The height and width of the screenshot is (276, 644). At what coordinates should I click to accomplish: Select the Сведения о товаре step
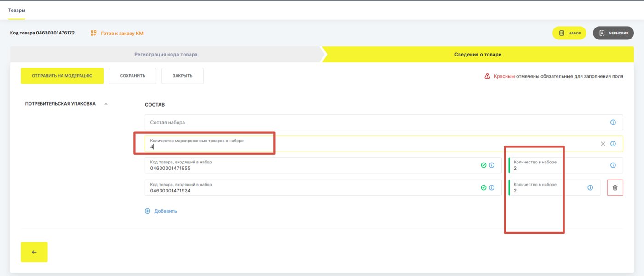pos(477,54)
